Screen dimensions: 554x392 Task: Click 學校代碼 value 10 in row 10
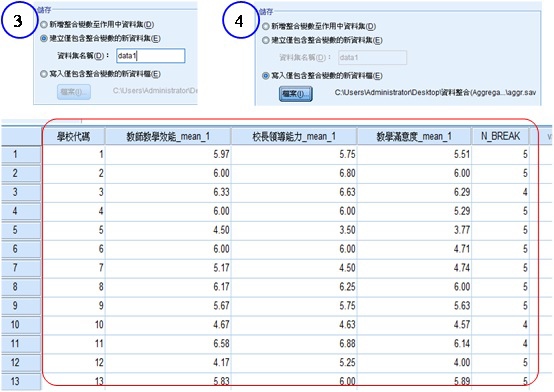click(x=73, y=324)
